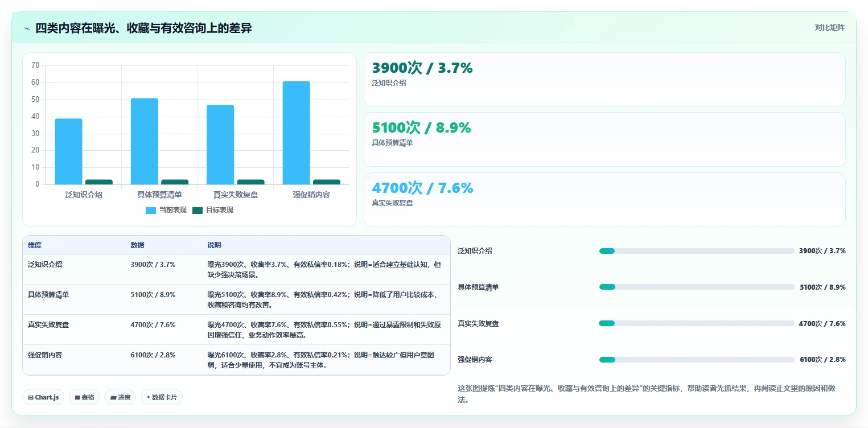Select the 进度 chip
This screenshot has height=428, width=868.
point(120,397)
